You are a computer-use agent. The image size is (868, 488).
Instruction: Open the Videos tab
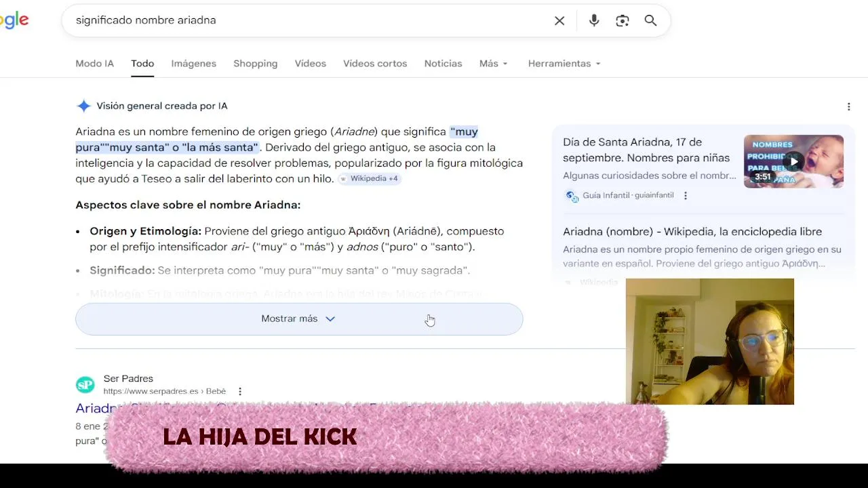(310, 63)
